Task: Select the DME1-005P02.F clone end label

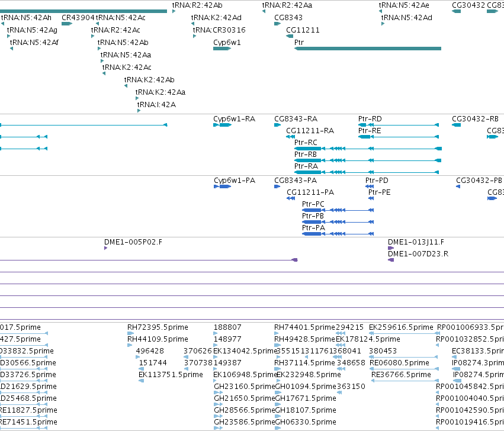Action: click(133, 242)
